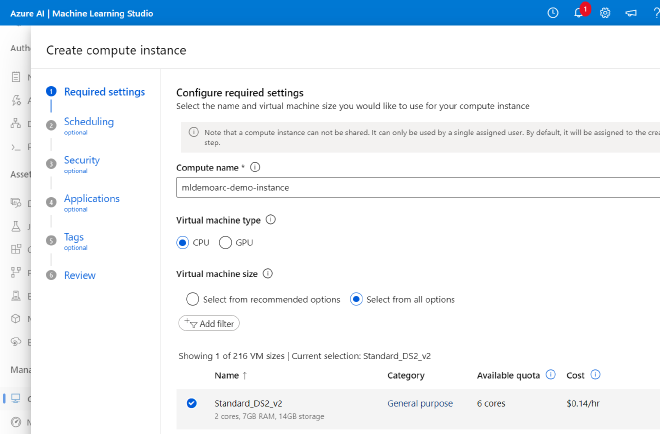This screenshot has height=434, width=660.
Task: Go to Scheduling step
Action: (x=89, y=122)
